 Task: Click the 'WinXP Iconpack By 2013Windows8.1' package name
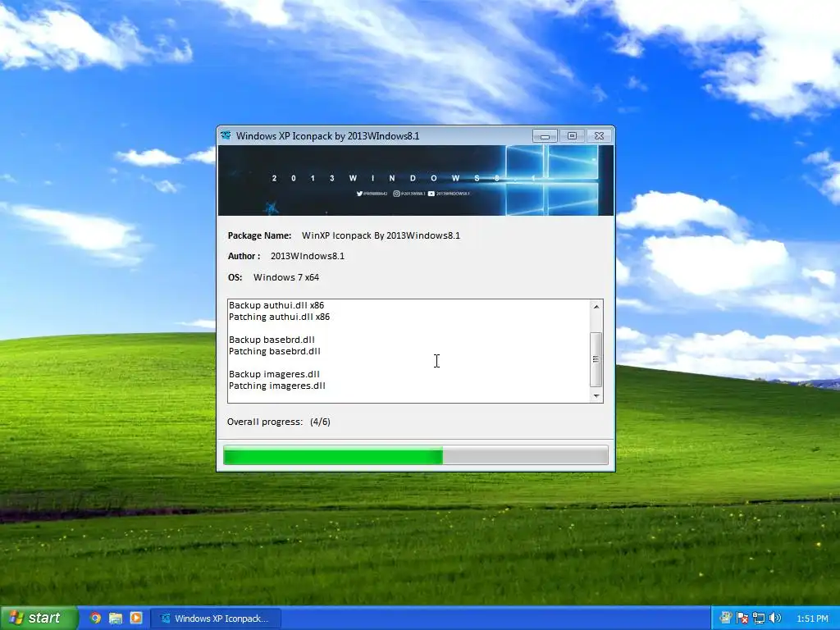coord(381,235)
